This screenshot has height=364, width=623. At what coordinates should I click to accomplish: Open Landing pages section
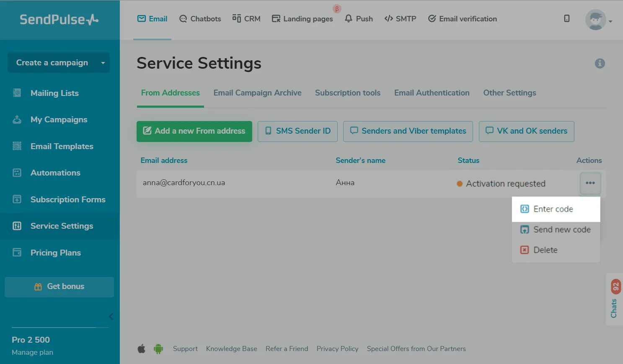coord(302,19)
